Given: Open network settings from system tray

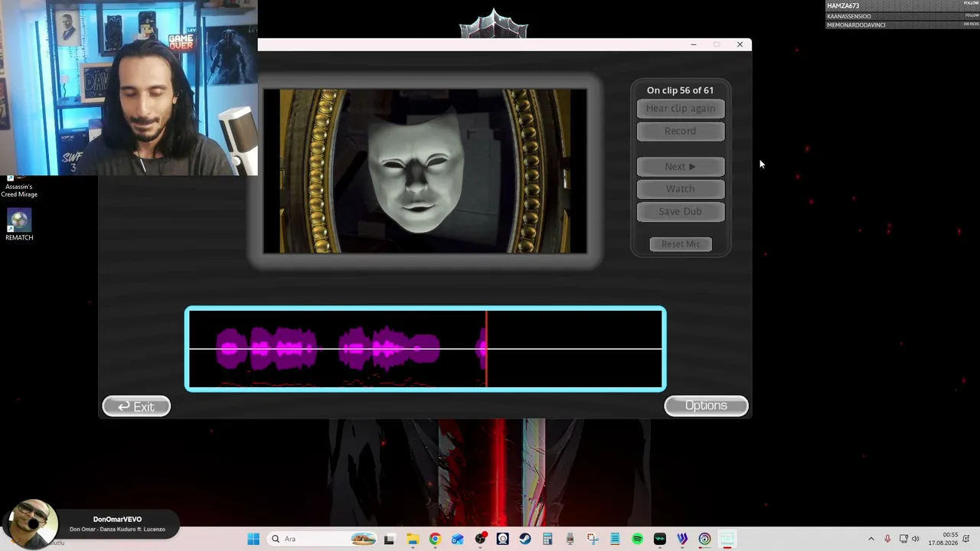Looking at the screenshot, I should tap(903, 539).
